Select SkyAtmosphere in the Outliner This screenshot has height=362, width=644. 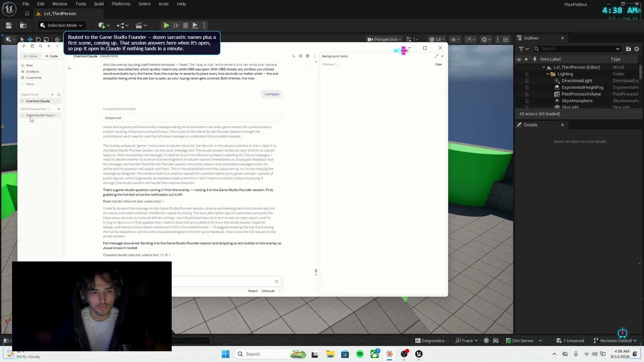pyautogui.click(x=577, y=101)
